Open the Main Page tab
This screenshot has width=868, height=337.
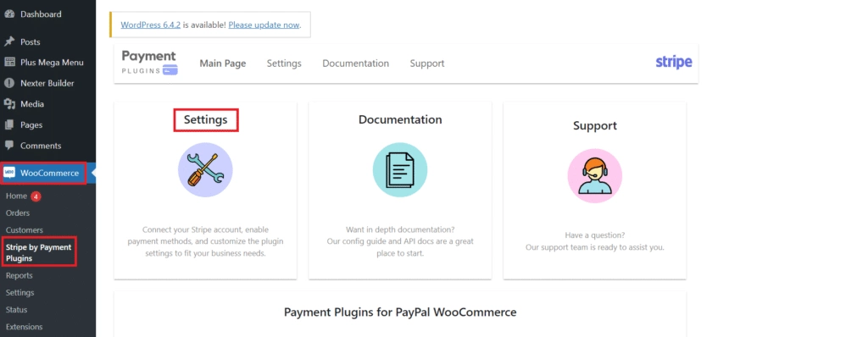223,64
